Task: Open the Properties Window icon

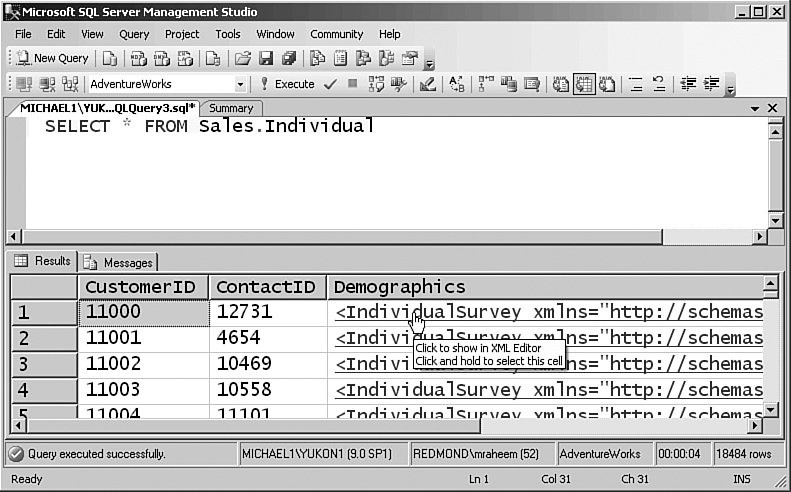Action: [410, 59]
